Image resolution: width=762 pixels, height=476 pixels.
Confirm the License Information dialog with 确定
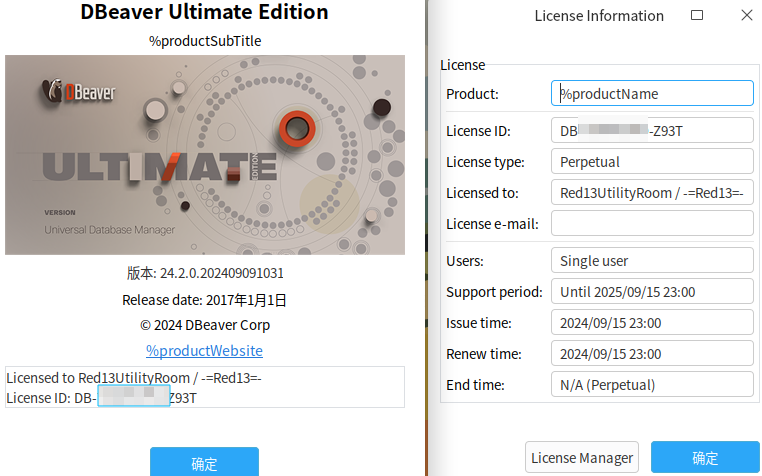(705, 458)
